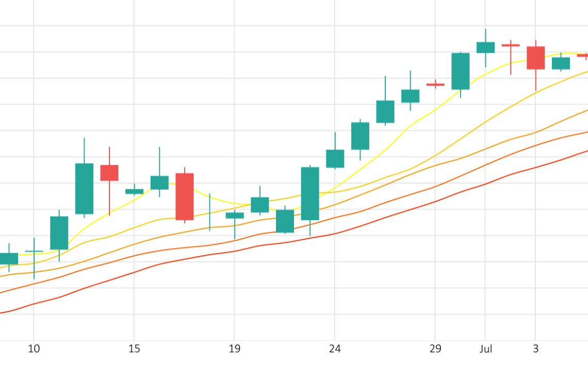The height and width of the screenshot is (366, 588).
Task: Click the 3 date label after Jul
Action: [x=535, y=349]
